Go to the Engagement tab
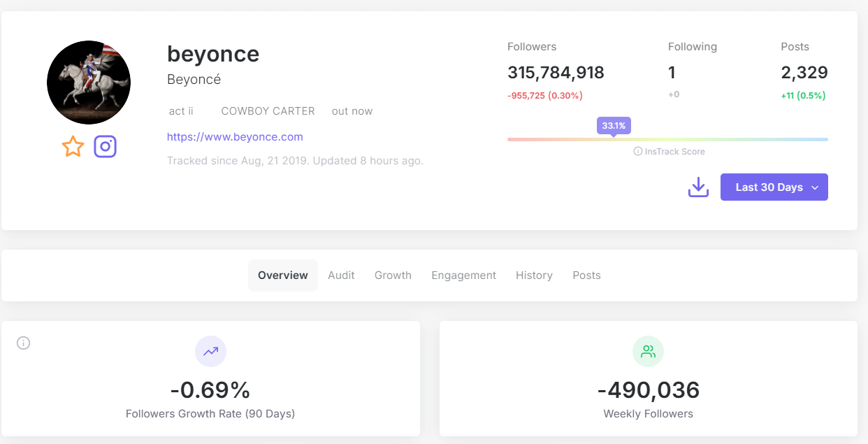Viewport: 868px width, 444px height. (x=464, y=275)
